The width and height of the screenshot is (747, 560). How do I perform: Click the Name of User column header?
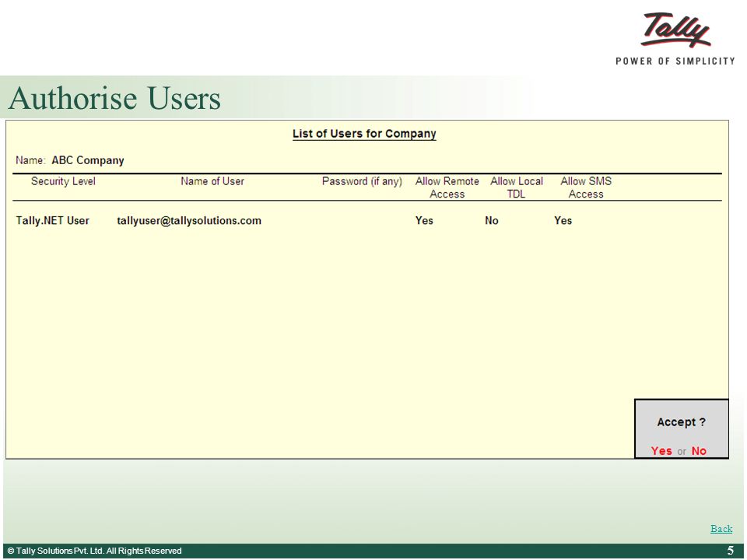212,181
